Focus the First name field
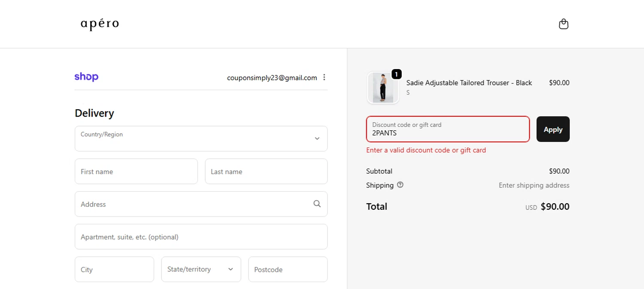Image resolution: width=644 pixels, height=289 pixels. [x=136, y=172]
